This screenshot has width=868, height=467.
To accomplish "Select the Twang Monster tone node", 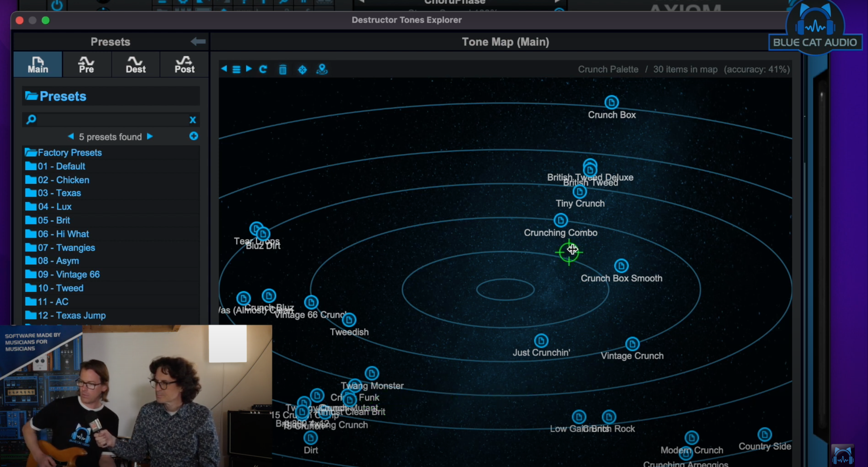I will [x=372, y=373].
